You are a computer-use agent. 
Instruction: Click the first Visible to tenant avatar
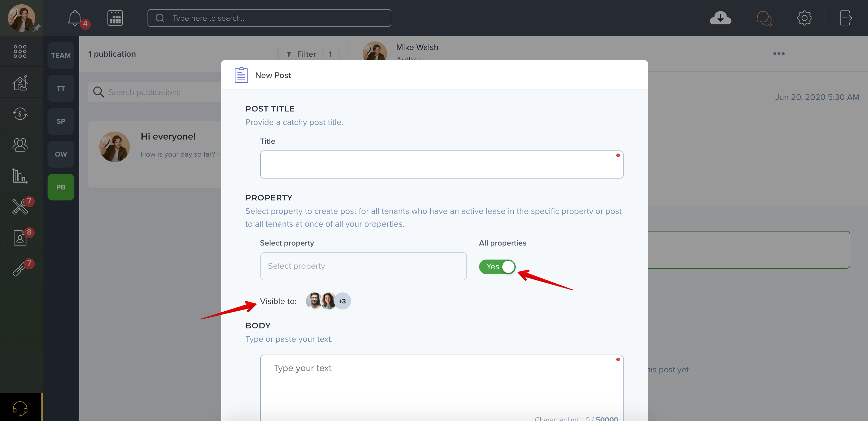point(314,301)
